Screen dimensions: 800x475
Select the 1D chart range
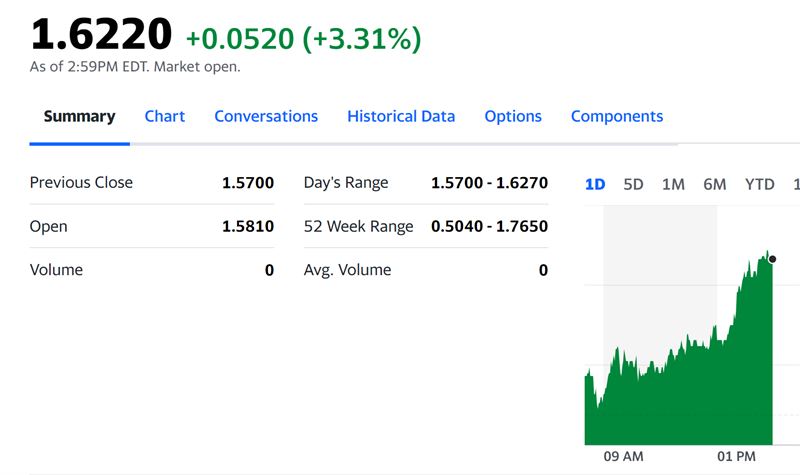(595, 184)
